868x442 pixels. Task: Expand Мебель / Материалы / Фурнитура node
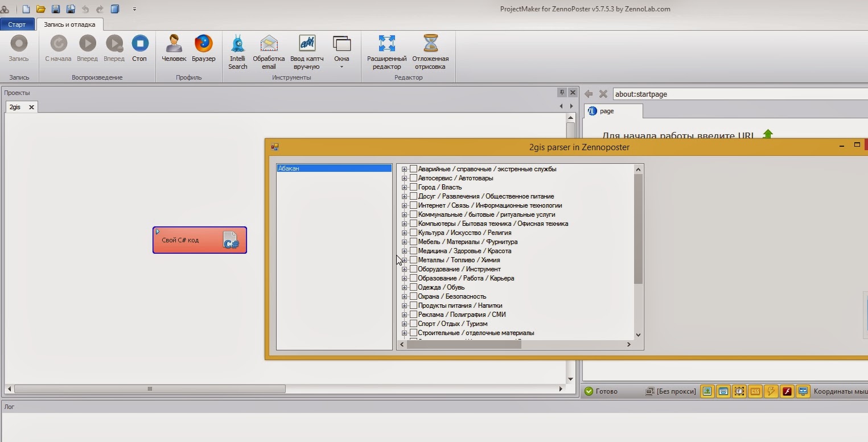(x=405, y=242)
